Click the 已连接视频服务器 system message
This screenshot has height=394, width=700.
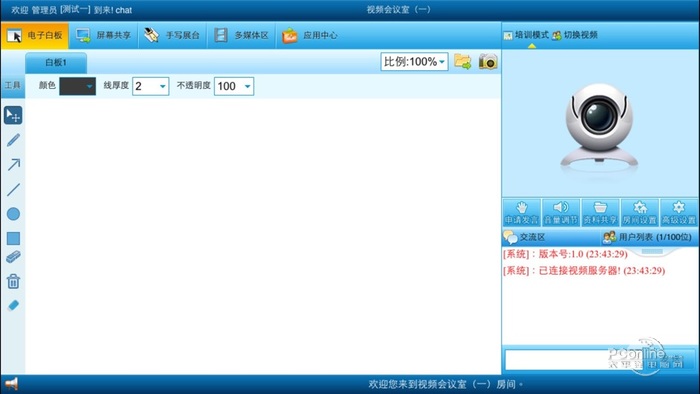(584, 270)
